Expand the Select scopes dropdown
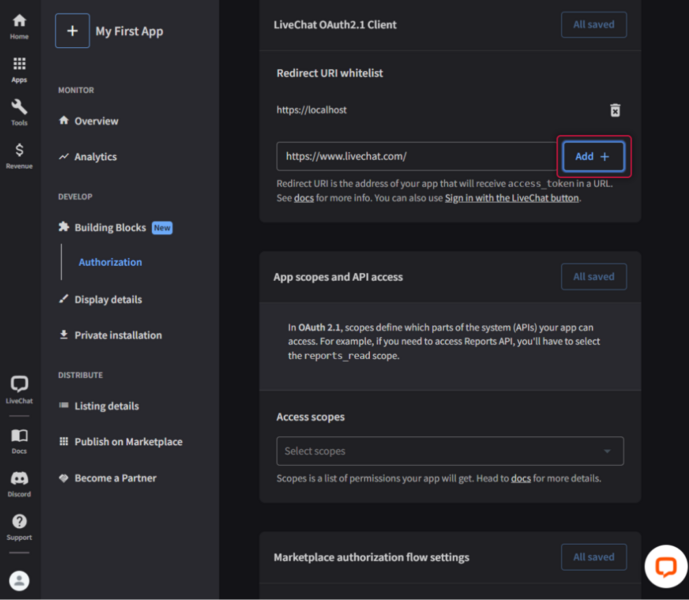The width and height of the screenshot is (689, 600). (449, 451)
